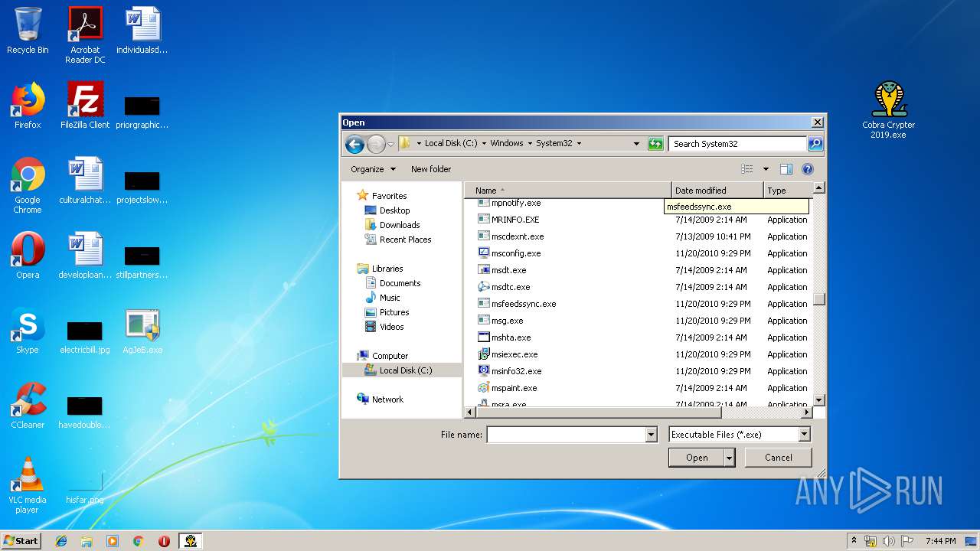Select the Opera desktop shortcut
This screenshot has height=551, width=980.
28,256
